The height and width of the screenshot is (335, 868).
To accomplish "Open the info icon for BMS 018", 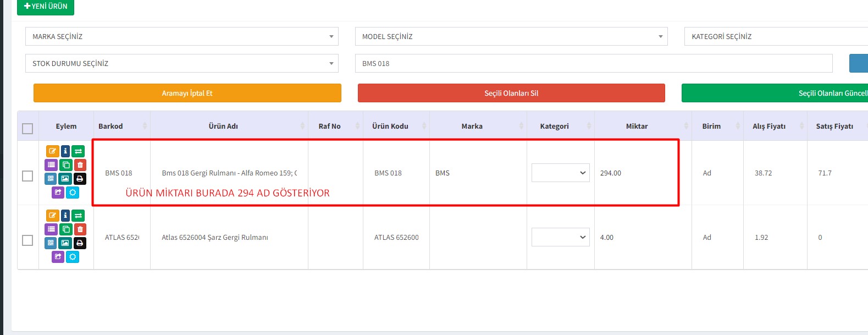I will [x=65, y=151].
